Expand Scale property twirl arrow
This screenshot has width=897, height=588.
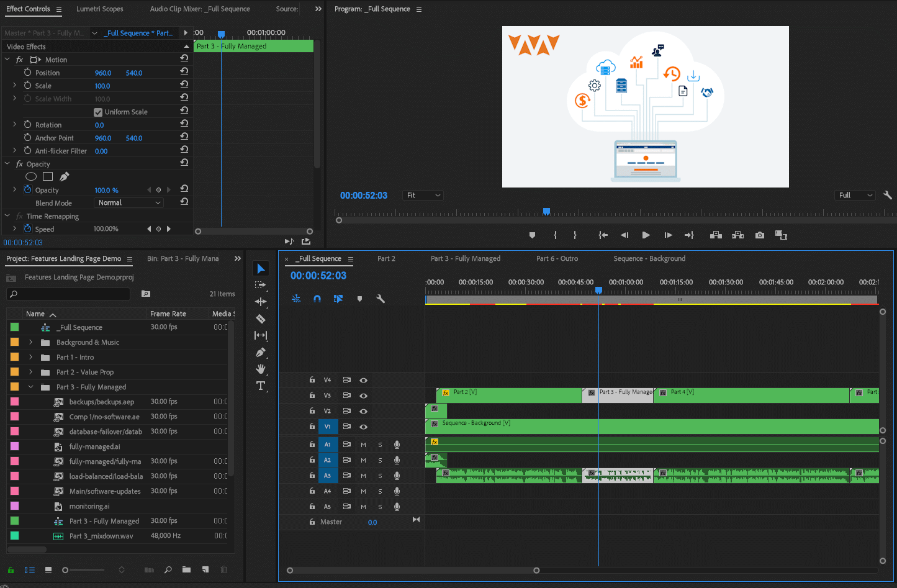click(x=15, y=85)
